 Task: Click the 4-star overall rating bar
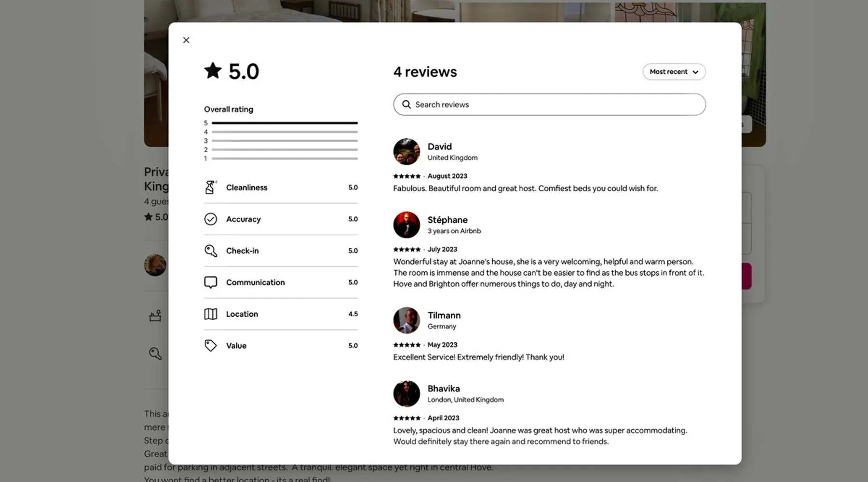coord(285,132)
